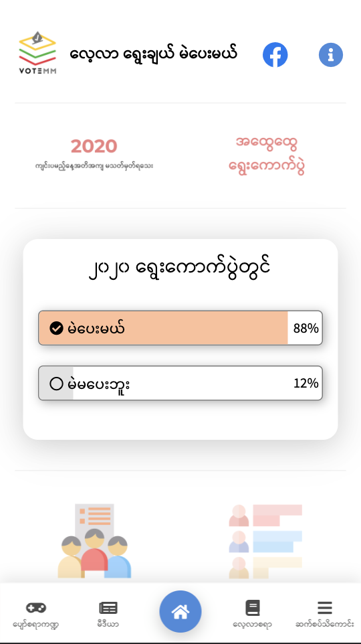This screenshot has height=644, width=361.
Task: Open the media newspaper icon
Action: pos(108,608)
